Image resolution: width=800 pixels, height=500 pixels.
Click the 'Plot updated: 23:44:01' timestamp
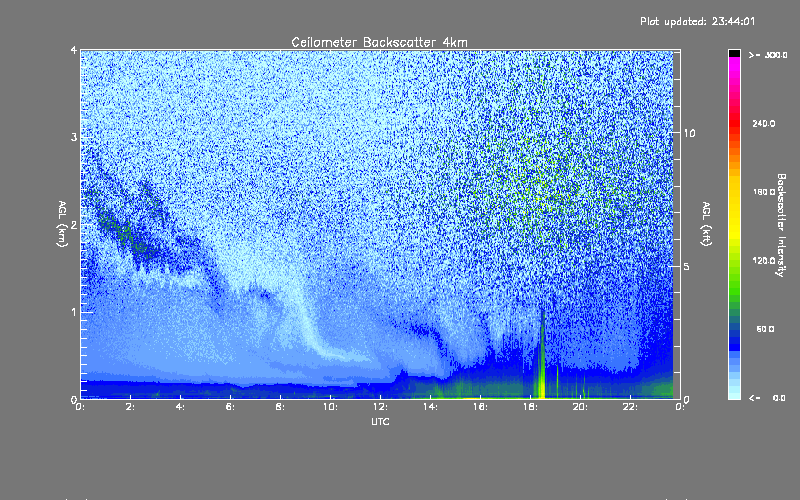(697, 21)
